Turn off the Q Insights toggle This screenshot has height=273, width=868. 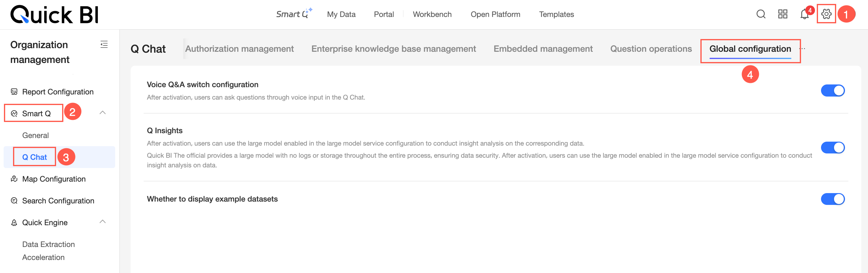(x=832, y=147)
